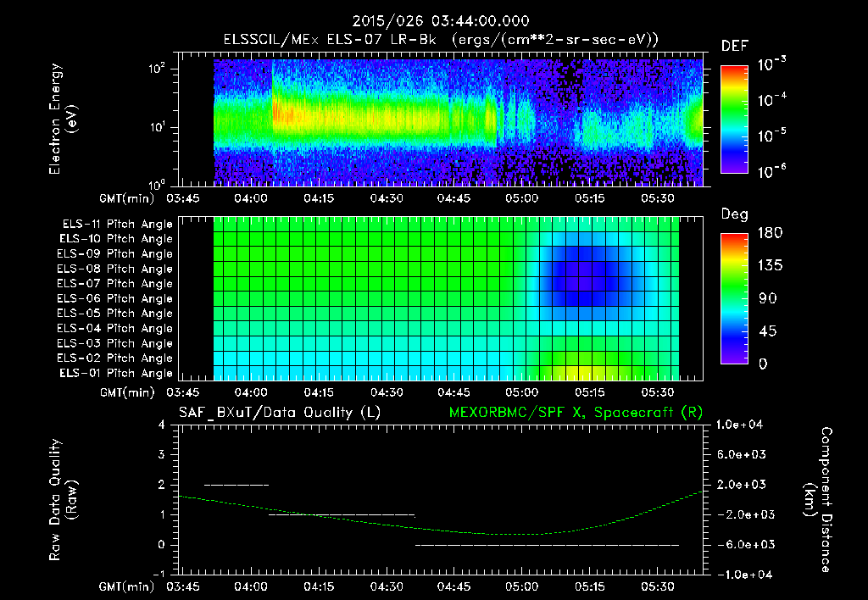
Task: Click the data quality segment at level 0
Action: (547, 545)
